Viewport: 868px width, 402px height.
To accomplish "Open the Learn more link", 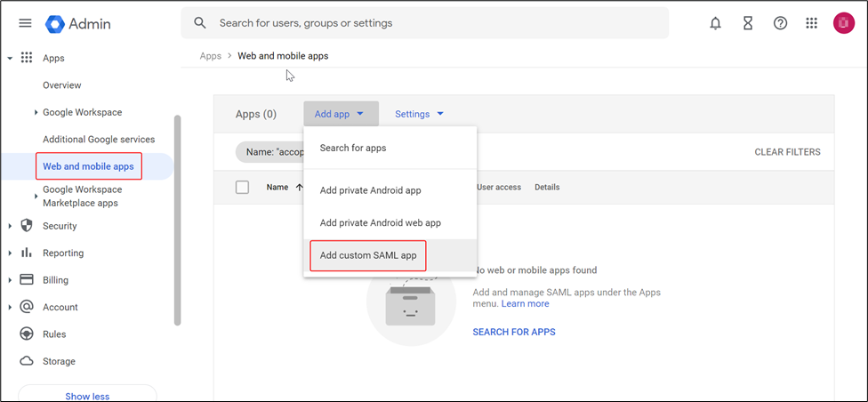I will [x=525, y=303].
